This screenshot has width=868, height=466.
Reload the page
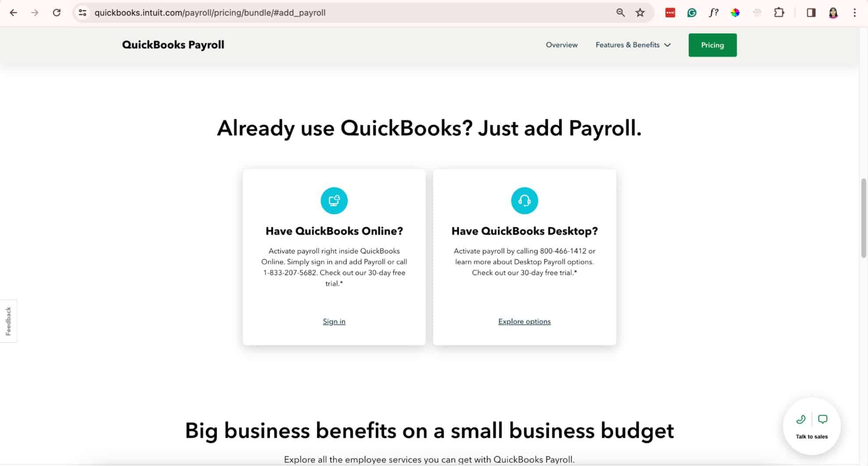tap(57, 13)
